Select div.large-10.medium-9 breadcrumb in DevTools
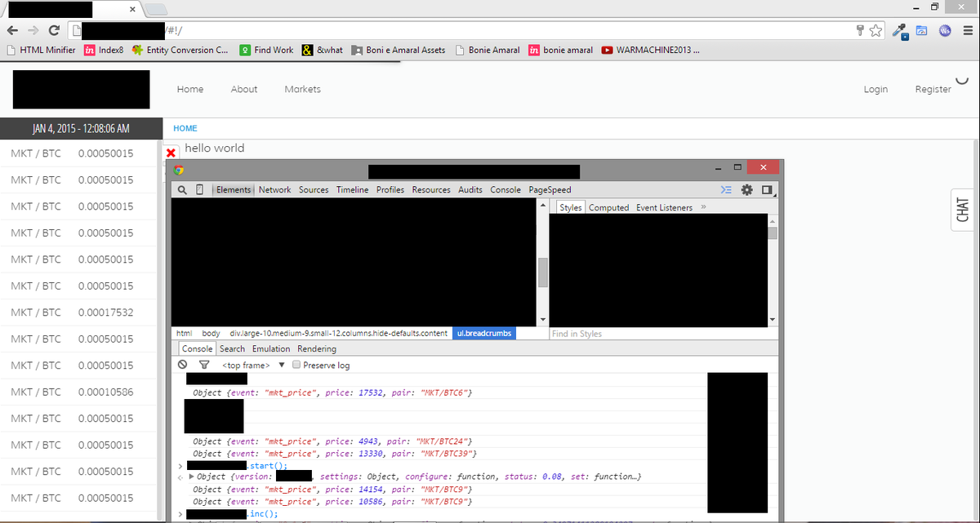980x523 pixels. 338,333
